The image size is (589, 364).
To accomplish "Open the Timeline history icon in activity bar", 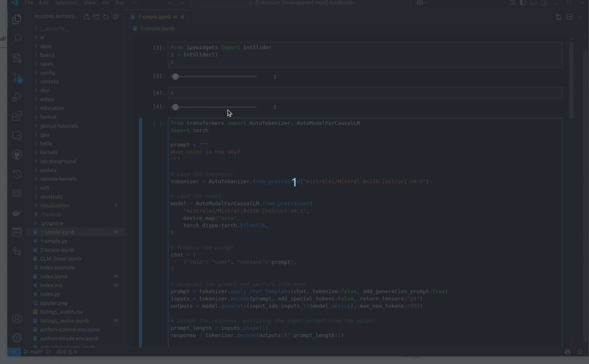I will click(17, 174).
